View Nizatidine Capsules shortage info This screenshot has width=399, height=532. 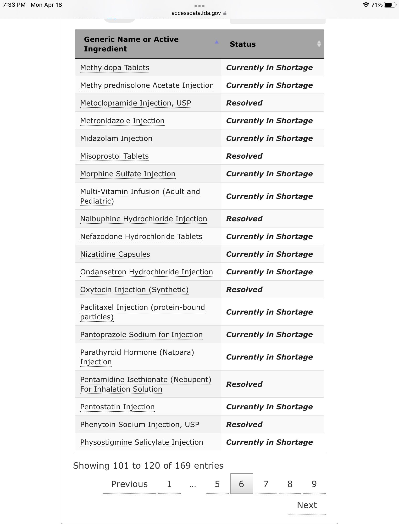tap(115, 254)
